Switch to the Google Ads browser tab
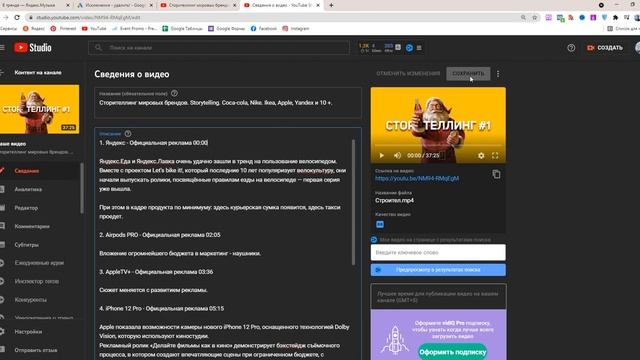The image size is (640, 360). pyautogui.click(x=115, y=5)
